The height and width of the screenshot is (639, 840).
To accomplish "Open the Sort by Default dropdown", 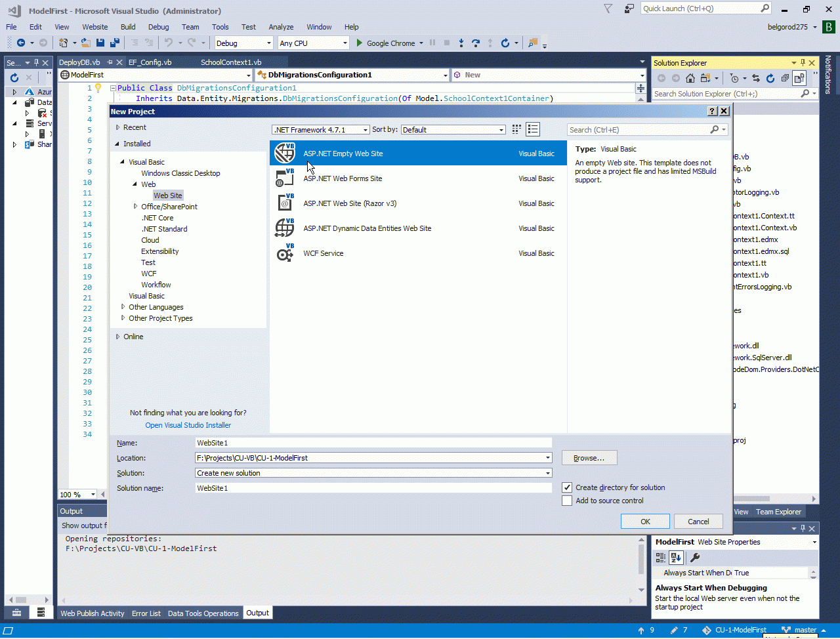I will click(453, 130).
